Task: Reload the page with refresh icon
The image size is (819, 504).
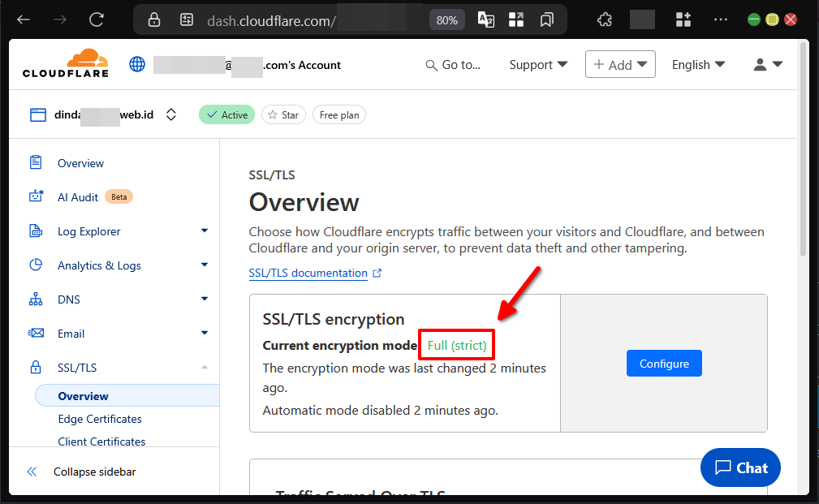Action: 97,19
